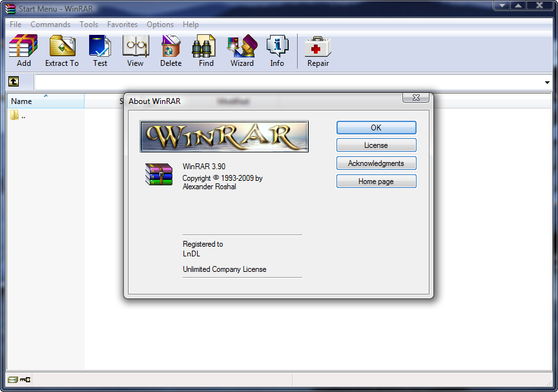
Task: Click the Info toolbar icon
Action: (x=277, y=50)
